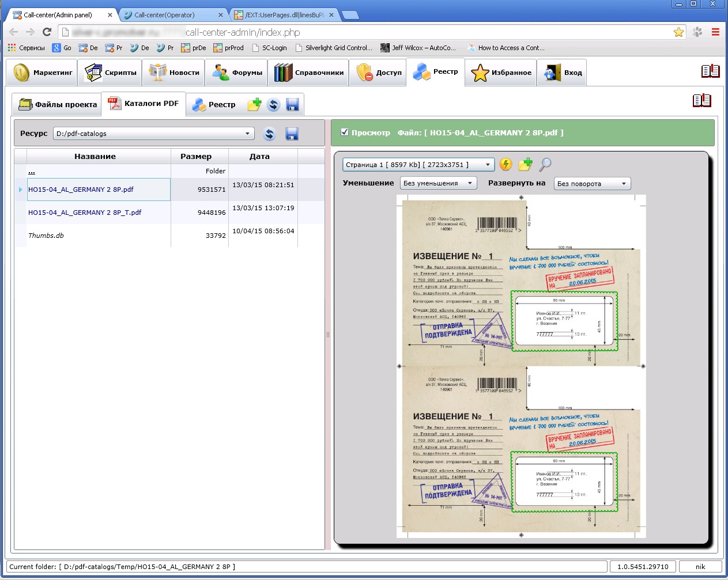Open the Silverlight Grid Control bookmark
Viewport: 728px width, 580px height.
[333, 48]
